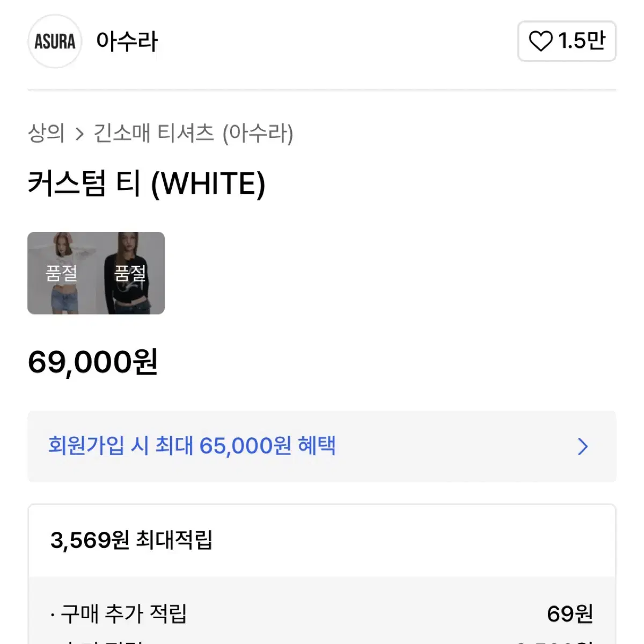Screen dimensions: 644x644
Task: Select the 구매 추가 적립 row
Action: (322, 613)
